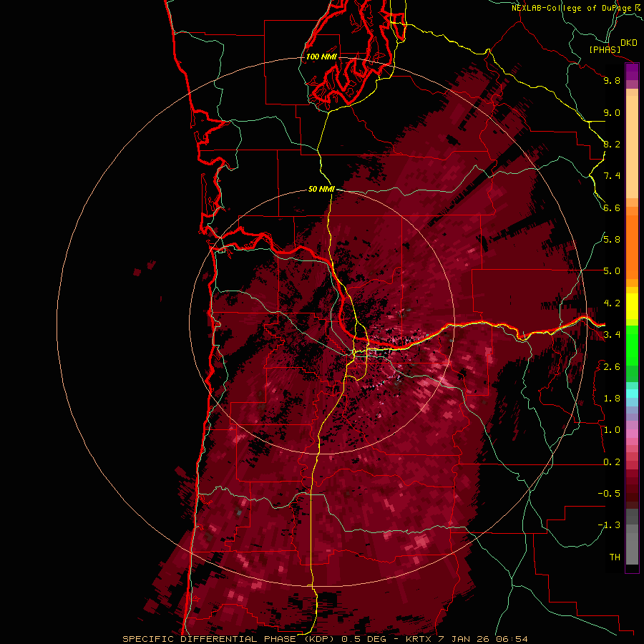644x644 pixels.
Task: Click KRTX station ID in caption
Action: tap(420, 639)
